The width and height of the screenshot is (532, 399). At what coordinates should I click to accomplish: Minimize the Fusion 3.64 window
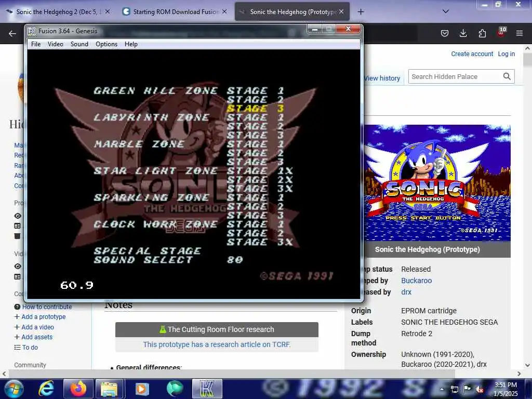315,30
